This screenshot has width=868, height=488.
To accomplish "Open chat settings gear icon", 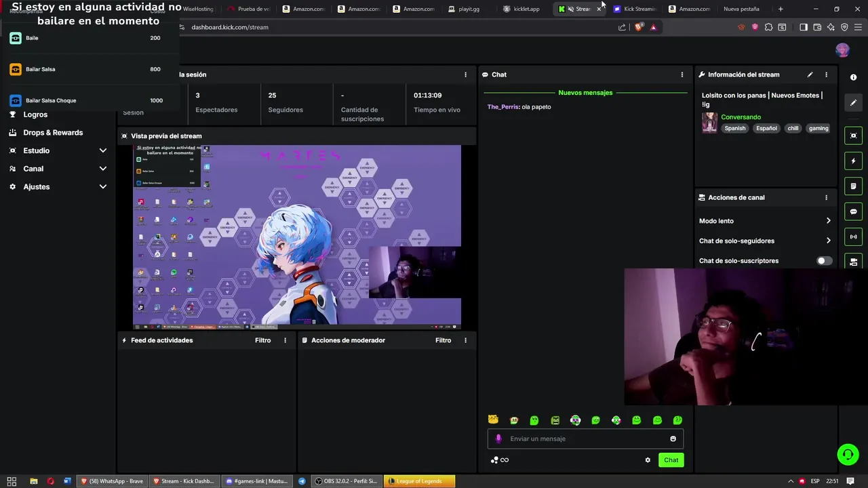I will [648, 460].
